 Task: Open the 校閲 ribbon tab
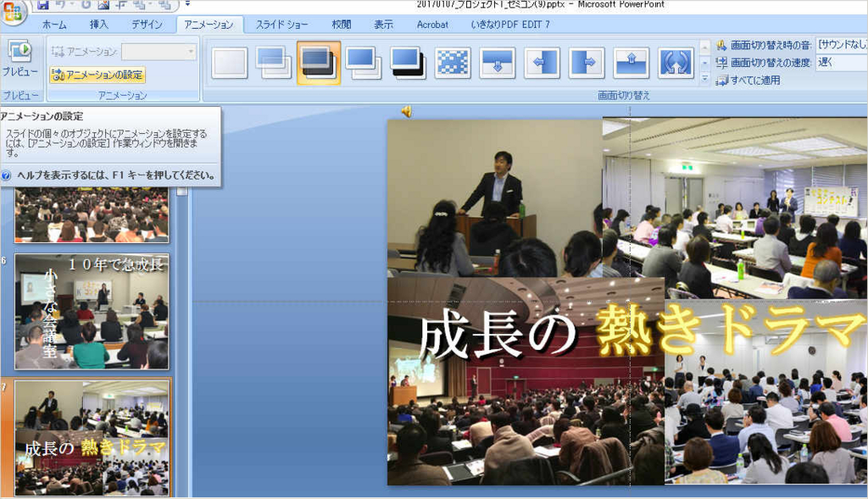tap(341, 25)
